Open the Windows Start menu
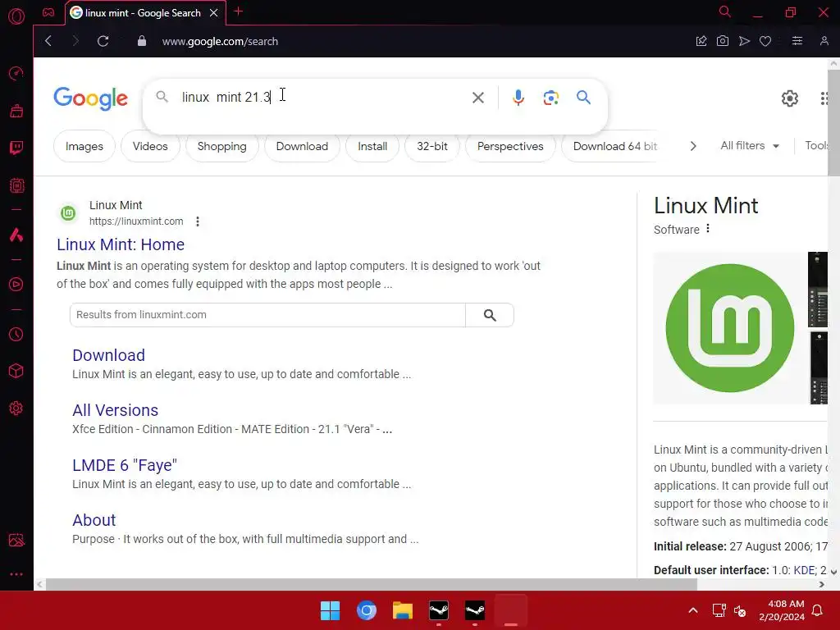 (330, 610)
